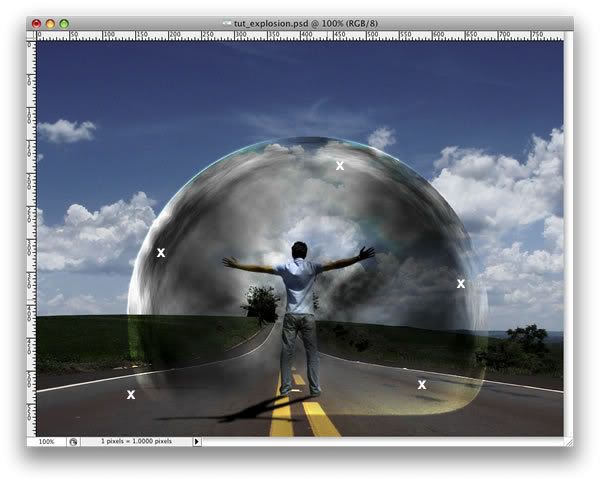The width and height of the screenshot is (600, 483).
Task: Click the document icon next to tut_explosion.psd title
Action: (227, 23)
